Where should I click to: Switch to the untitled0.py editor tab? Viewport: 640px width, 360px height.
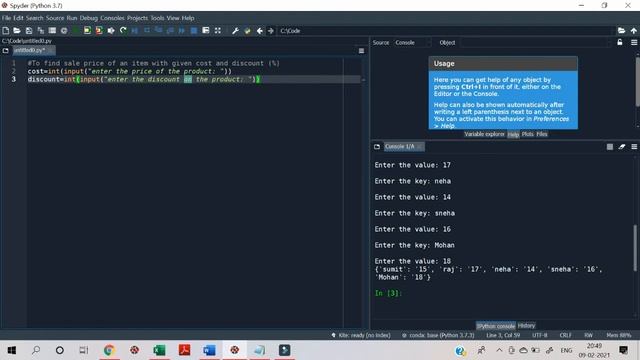pyautogui.click(x=34, y=51)
